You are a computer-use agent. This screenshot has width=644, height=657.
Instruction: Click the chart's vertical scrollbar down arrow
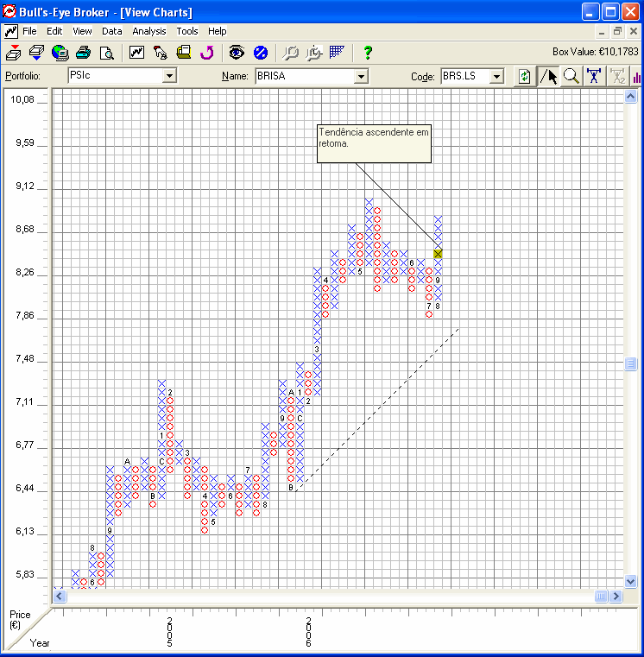click(x=630, y=581)
